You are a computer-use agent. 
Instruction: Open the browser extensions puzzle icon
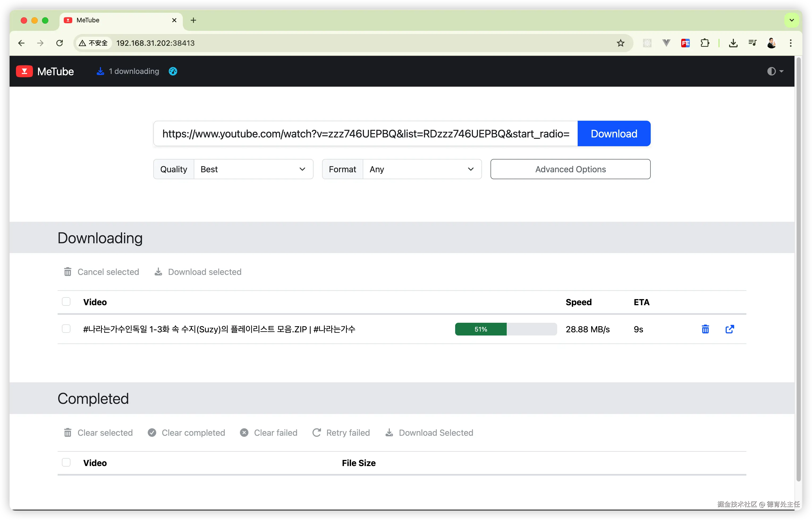pyautogui.click(x=705, y=43)
